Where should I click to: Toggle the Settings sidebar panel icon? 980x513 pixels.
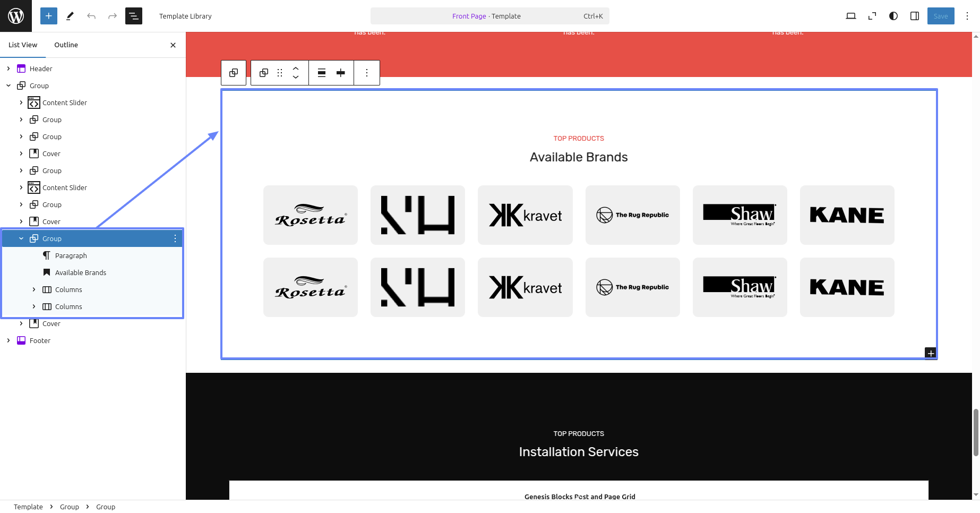pos(915,16)
